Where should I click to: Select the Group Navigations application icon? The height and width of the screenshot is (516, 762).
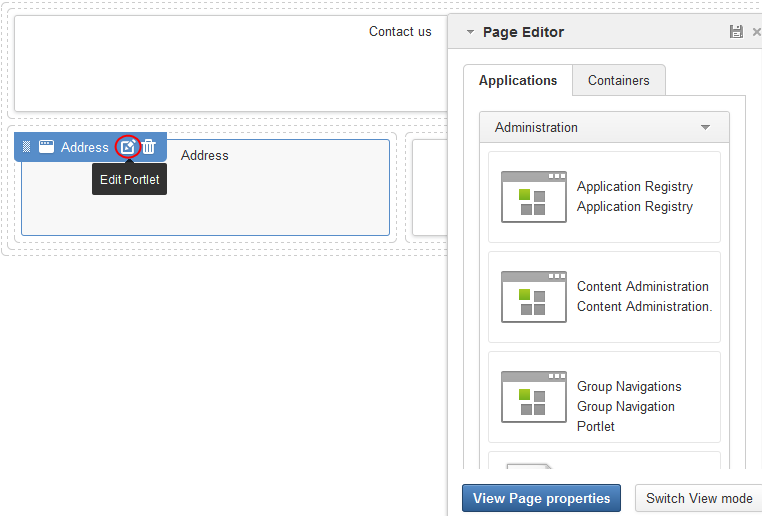coord(534,397)
